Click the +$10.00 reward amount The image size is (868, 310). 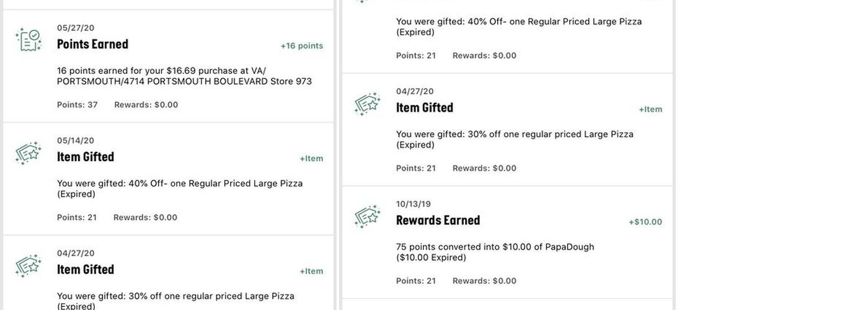click(x=645, y=222)
